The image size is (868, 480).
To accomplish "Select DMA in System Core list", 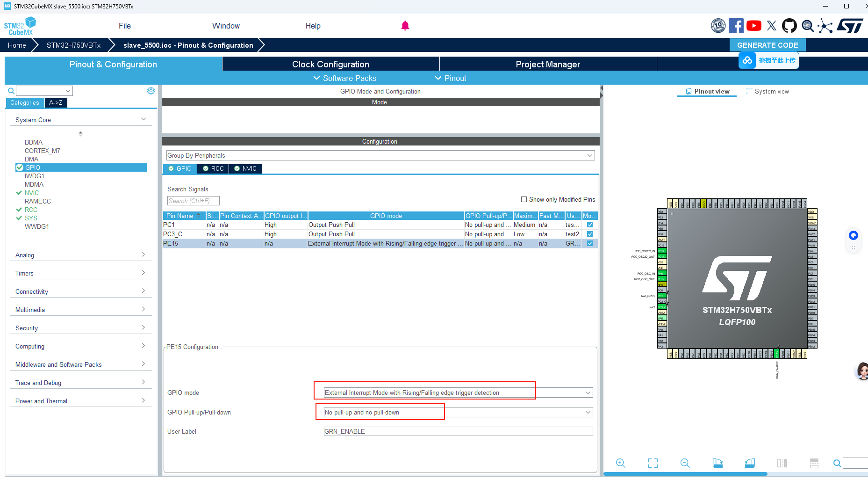I will pos(31,159).
